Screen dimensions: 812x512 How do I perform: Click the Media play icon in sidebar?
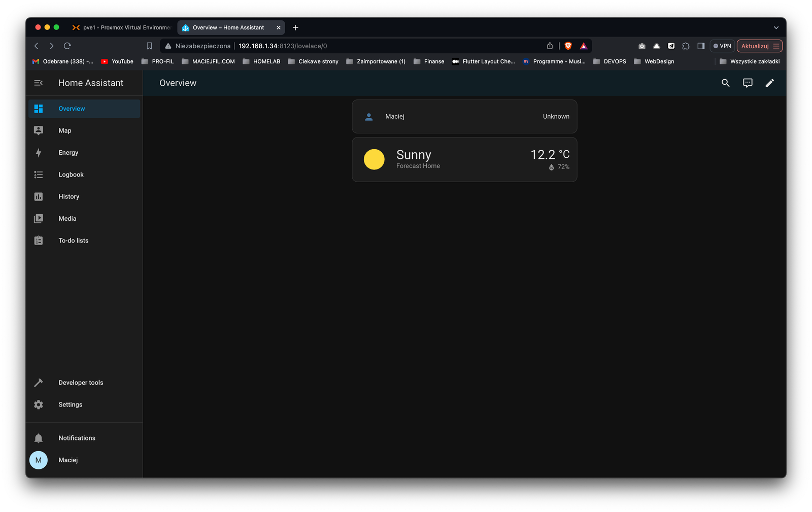pos(38,218)
